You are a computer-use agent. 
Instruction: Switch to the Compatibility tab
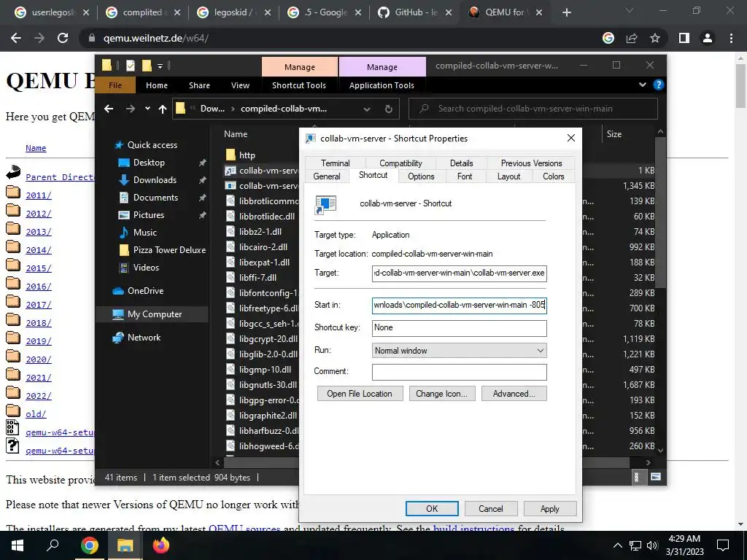click(400, 163)
